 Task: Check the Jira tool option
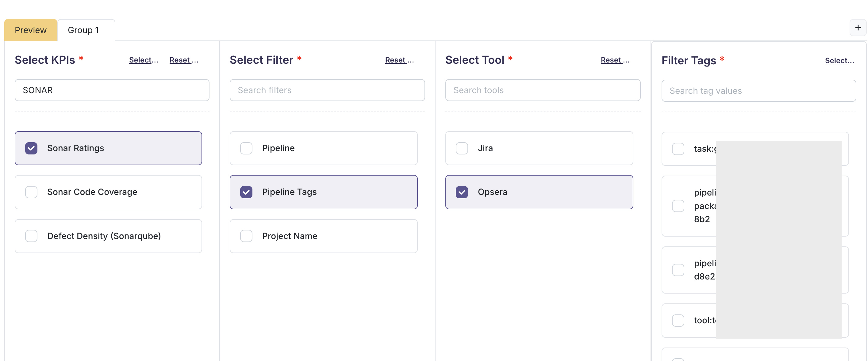click(x=462, y=148)
